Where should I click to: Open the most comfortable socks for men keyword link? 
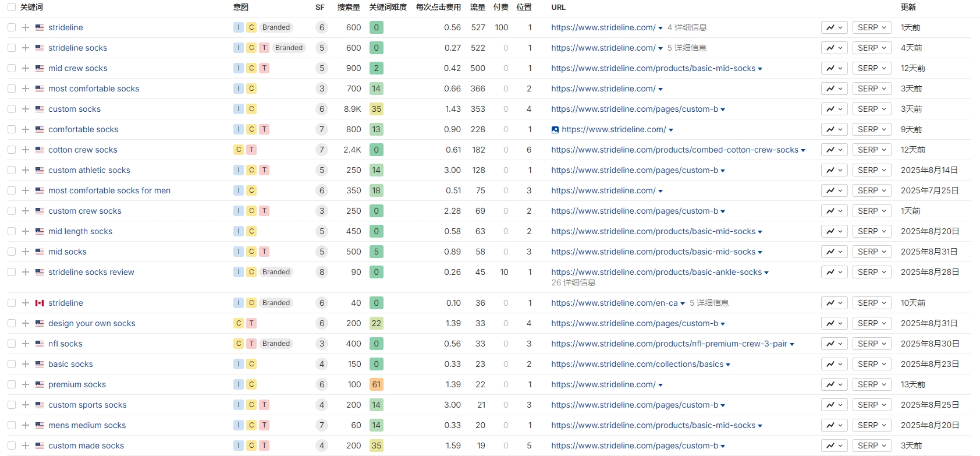(x=109, y=190)
